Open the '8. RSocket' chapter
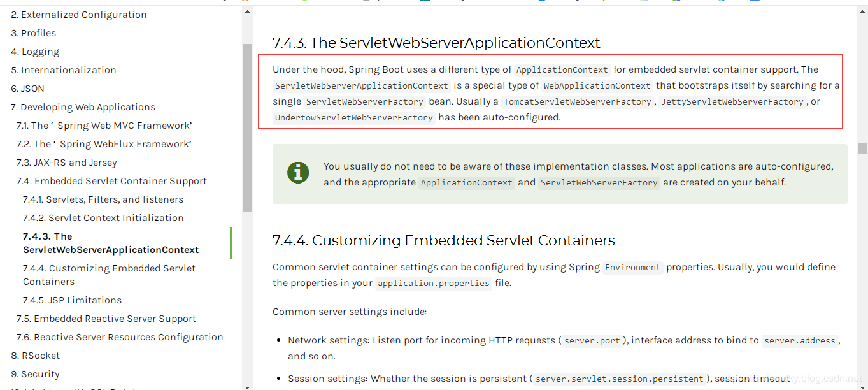The image size is (868, 390). click(36, 356)
